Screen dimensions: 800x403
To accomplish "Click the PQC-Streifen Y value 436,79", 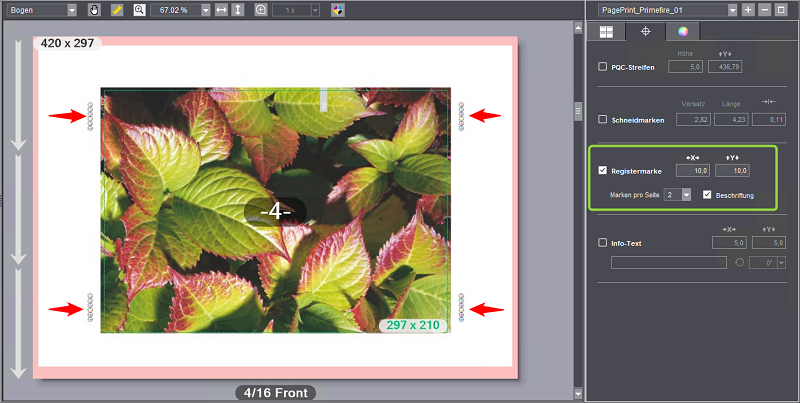I will pyautogui.click(x=726, y=66).
